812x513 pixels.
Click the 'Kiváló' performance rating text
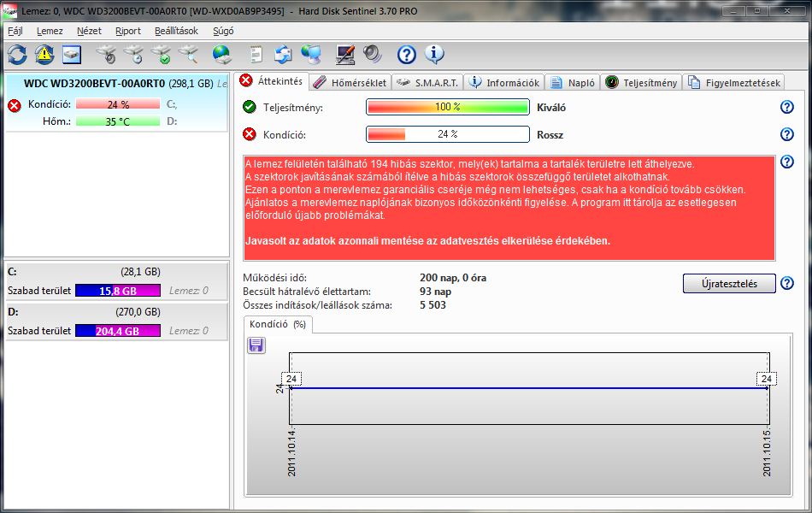(x=551, y=108)
